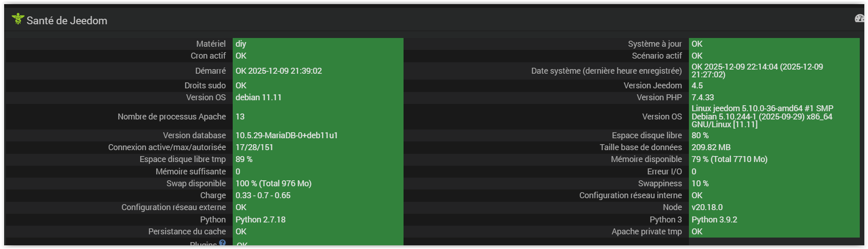The width and height of the screenshot is (868, 249).
Task: Click the help icon next to Plugins
Action: coord(222,243)
